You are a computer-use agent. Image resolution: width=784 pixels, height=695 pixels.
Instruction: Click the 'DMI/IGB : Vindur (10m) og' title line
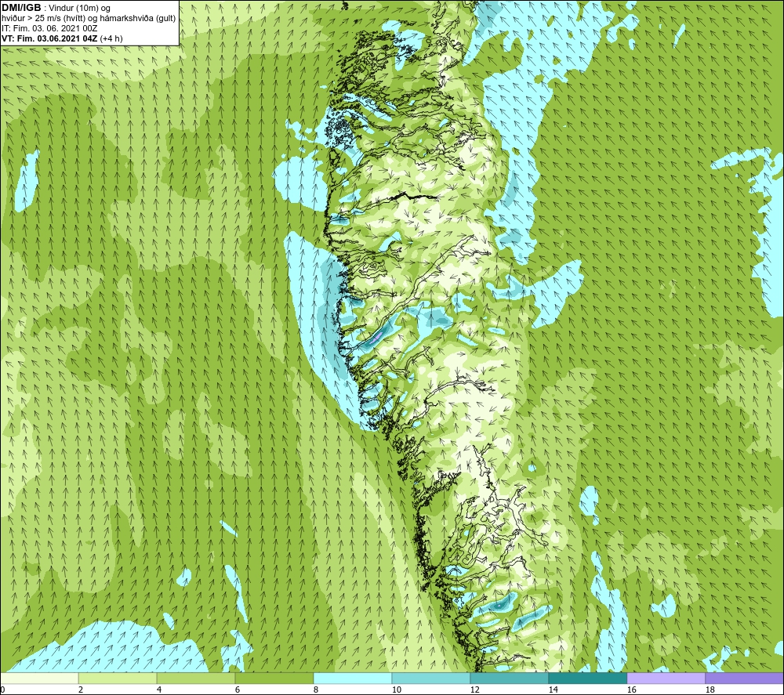[56, 8]
